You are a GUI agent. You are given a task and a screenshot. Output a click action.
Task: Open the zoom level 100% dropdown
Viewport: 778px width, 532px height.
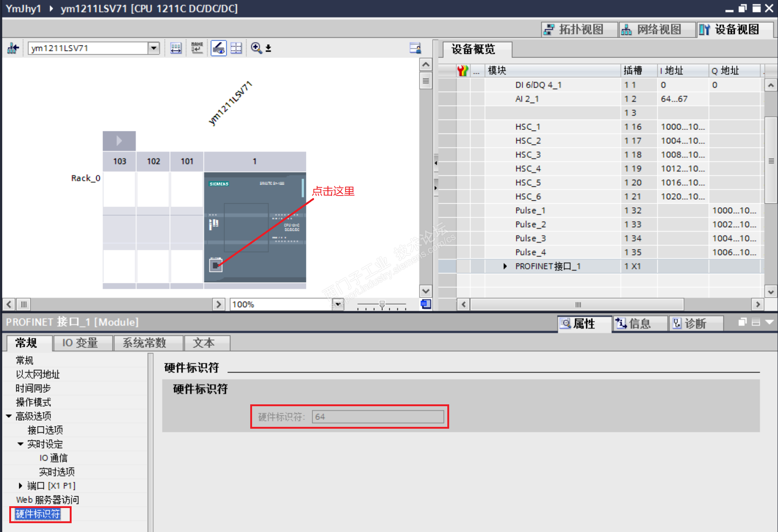337,304
